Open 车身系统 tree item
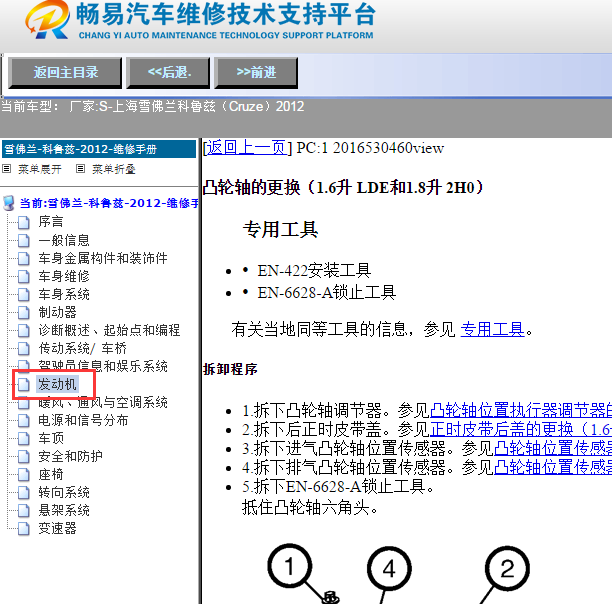The image size is (612, 604). (x=64, y=294)
